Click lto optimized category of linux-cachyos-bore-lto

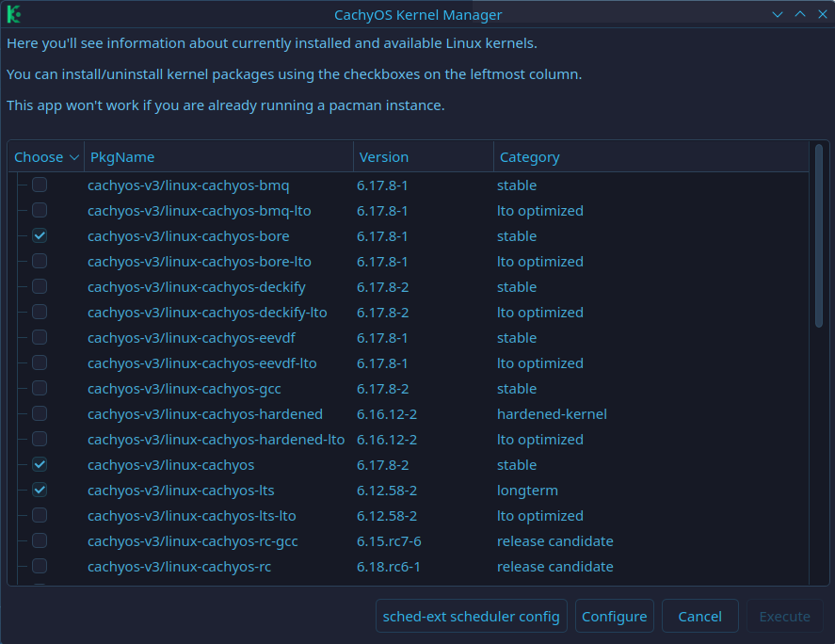pyautogui.click(x=540, y=262)
